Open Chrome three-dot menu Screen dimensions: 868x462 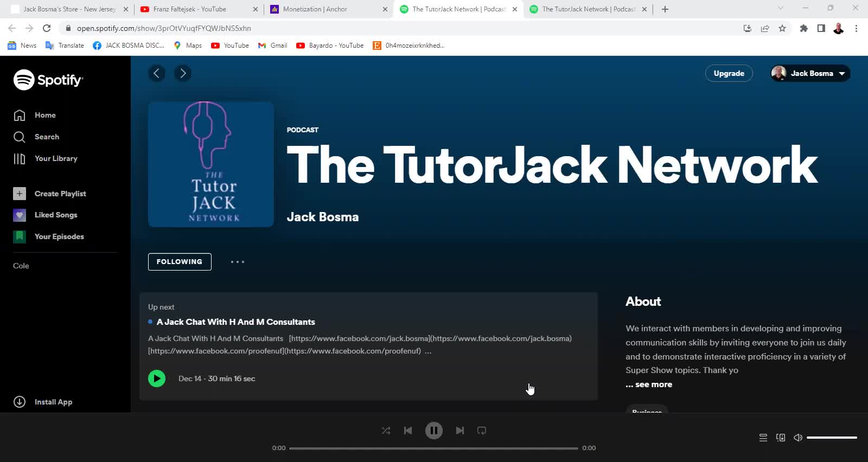point(856,28)
